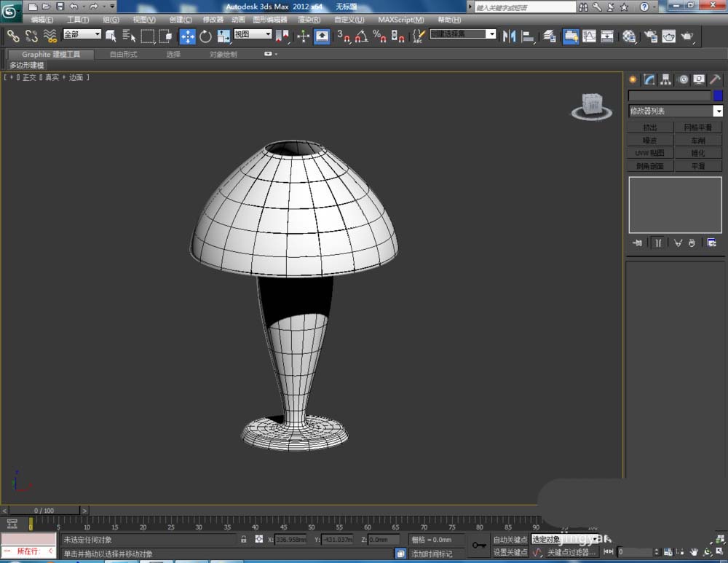This screenshot has height=563, width=728.
Task: Activate the Select and Move tool
Action: coord(187,36)
